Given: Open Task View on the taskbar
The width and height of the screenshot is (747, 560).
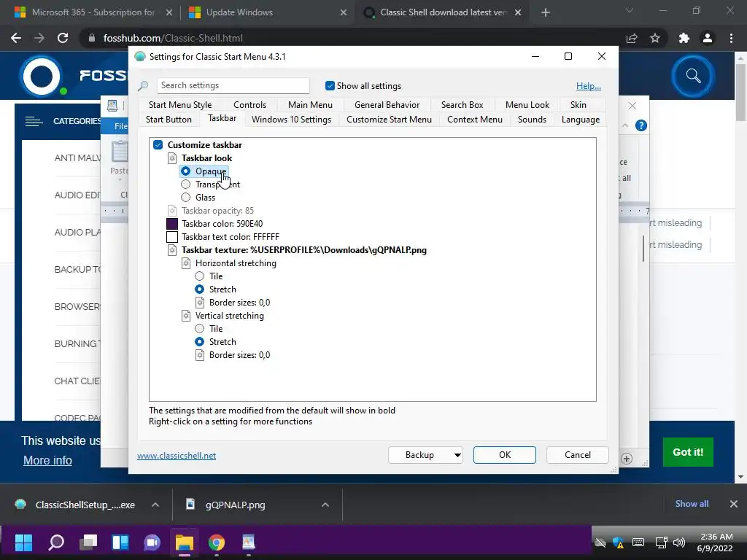Looking at the screenshot, I should click(x=88, y=542).
